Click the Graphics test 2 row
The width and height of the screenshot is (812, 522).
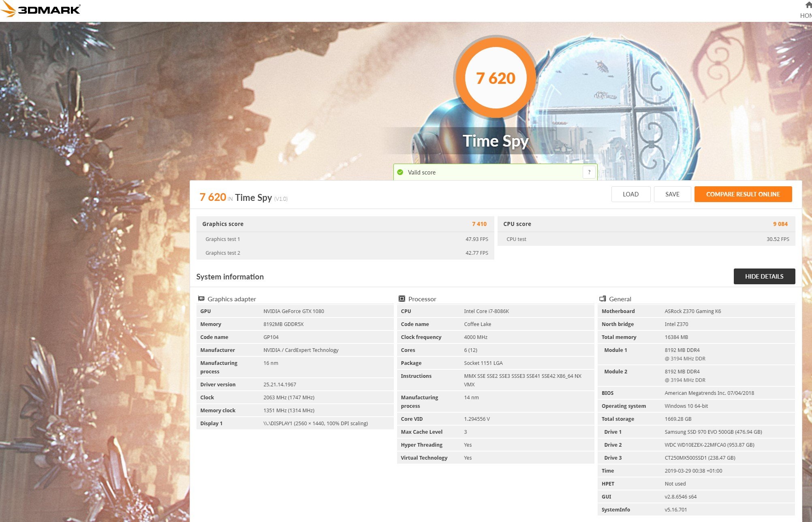[344, 253]
